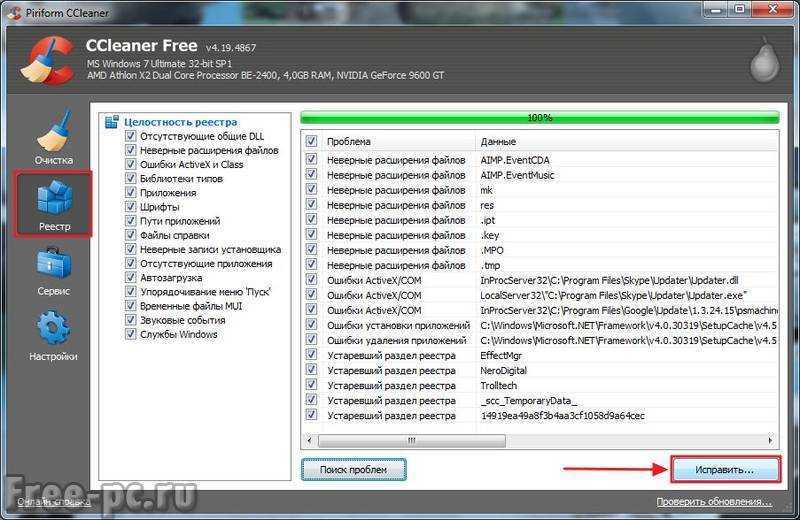Image resolution: width=800 pixels, height=520 pixels.
Task: Maximize the CCleaner window
Action: (x=740, y=9)
